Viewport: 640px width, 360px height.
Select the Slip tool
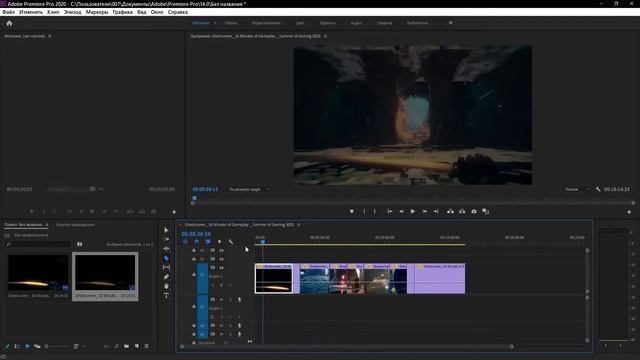click(166, 267)
